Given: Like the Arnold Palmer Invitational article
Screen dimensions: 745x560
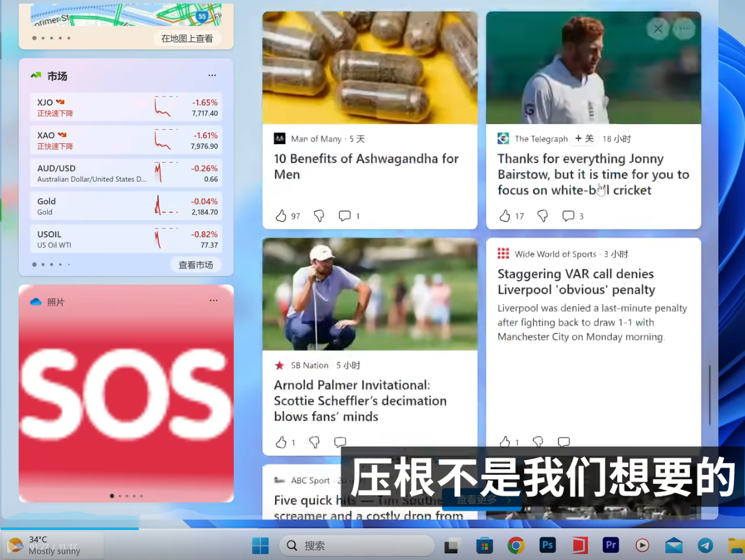Looking at the screenshot, I should [x=281, y=442].
